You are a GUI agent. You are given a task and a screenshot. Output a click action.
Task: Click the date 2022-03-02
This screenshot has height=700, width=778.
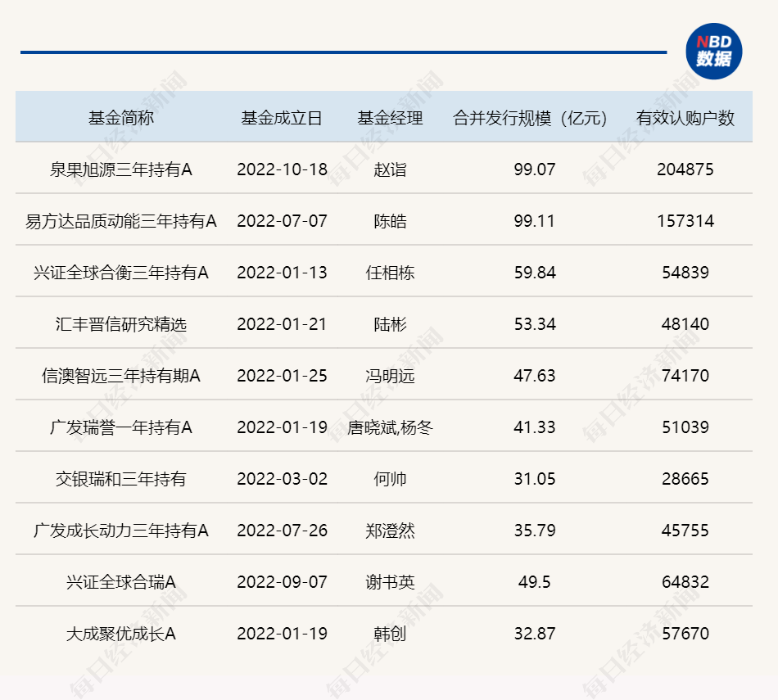(282, 479)
